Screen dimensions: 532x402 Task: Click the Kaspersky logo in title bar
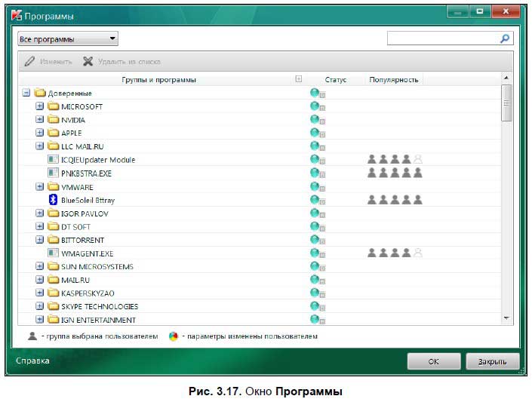tap(17, 15)
